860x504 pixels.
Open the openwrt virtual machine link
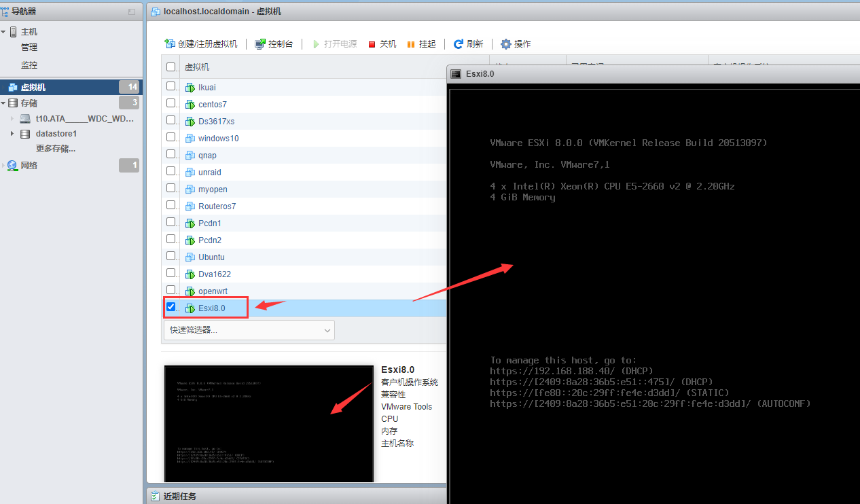coord(212,291)
